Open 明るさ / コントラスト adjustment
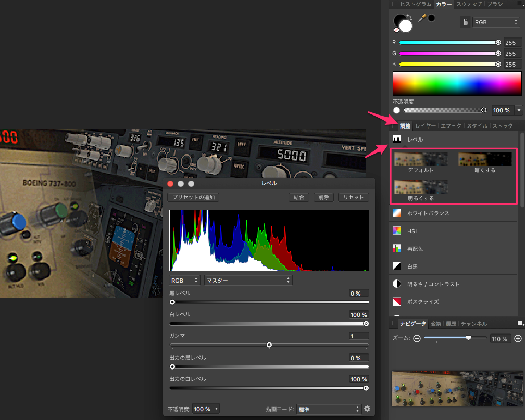The width and height of the screenshot is (525, 420). 397,284
